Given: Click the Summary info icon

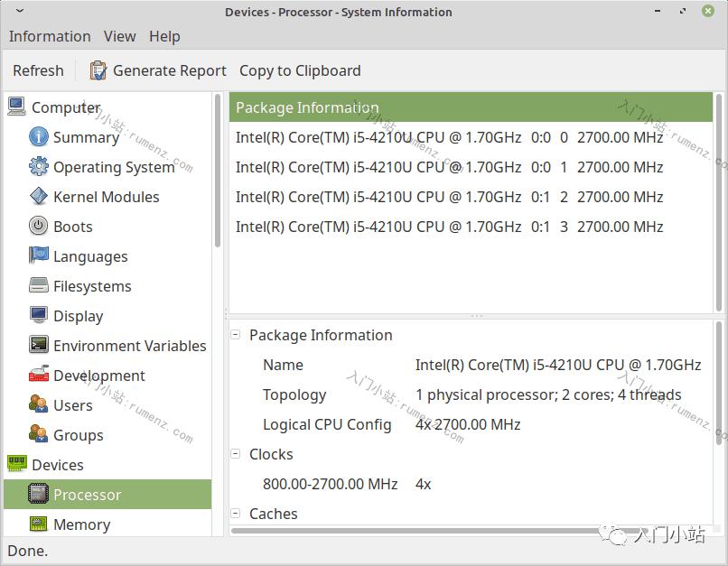Looking at the screenshot, I should 39,137.
